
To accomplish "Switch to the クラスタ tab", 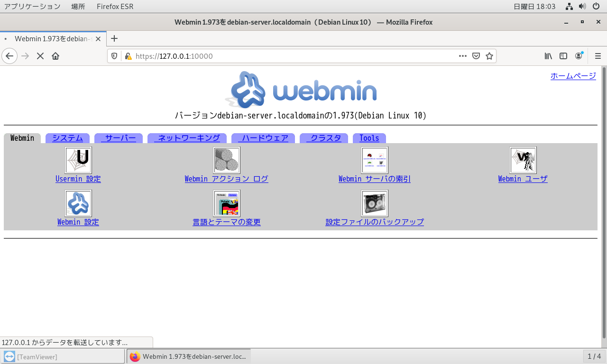I will pyautogui.click(x=324, y=138).
